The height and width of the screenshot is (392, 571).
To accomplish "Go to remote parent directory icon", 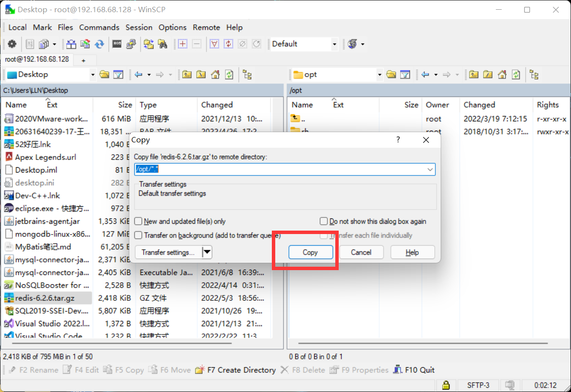I will [x=474, y=75].
